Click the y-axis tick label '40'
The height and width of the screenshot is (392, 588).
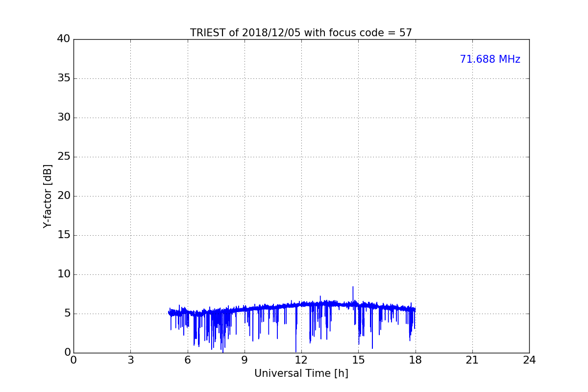(x=64, y=39)
